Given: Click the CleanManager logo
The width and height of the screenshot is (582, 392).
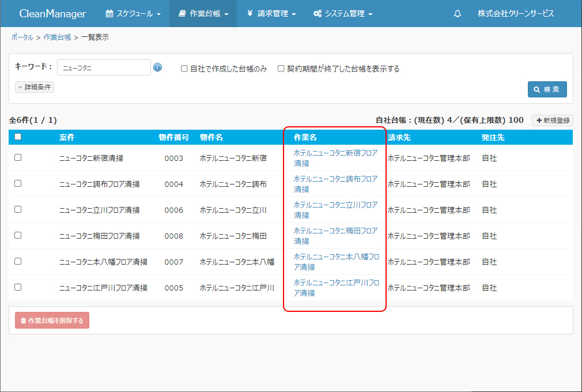Looking at the screenshot, I should pyautogui.click(x=52, y=14).
